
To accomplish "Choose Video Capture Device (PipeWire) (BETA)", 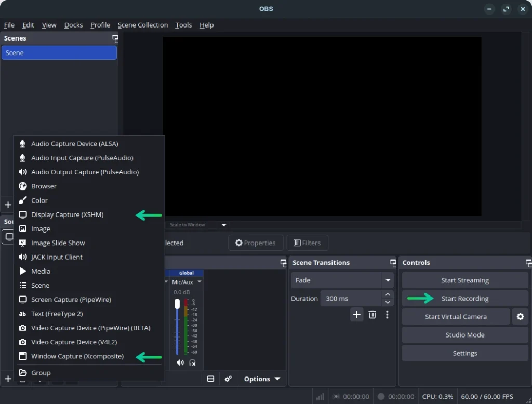I will (x=89, y=328).
